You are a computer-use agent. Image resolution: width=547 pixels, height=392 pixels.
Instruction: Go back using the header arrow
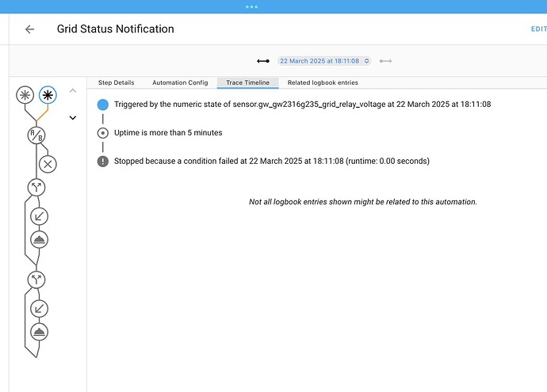[30, 29]
